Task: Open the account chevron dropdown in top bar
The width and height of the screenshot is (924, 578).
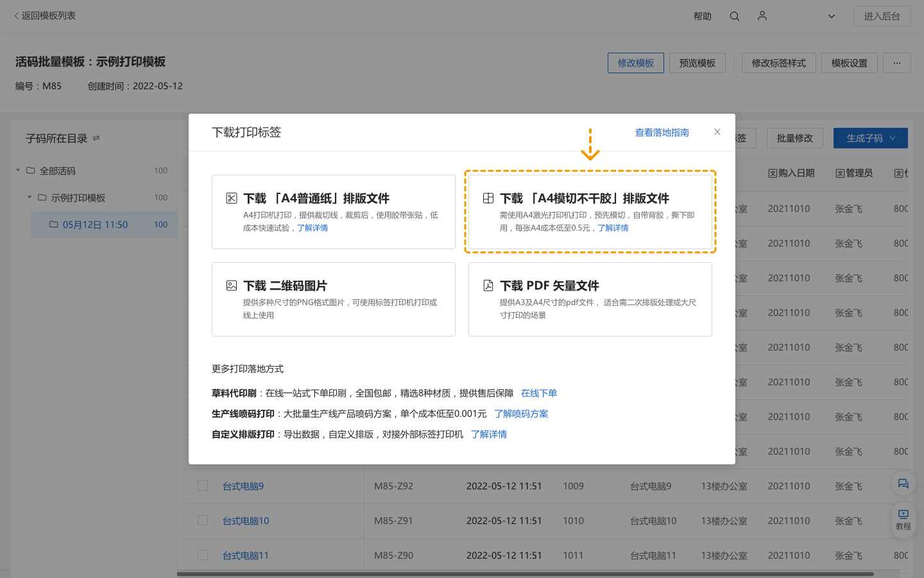Action: pos(831,16)
